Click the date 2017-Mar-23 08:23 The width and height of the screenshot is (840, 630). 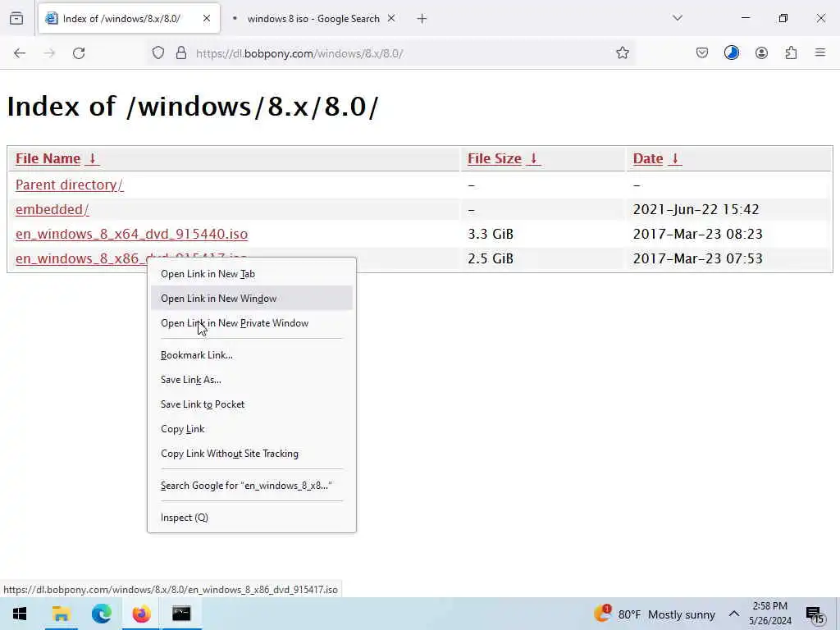click(697, 234)
